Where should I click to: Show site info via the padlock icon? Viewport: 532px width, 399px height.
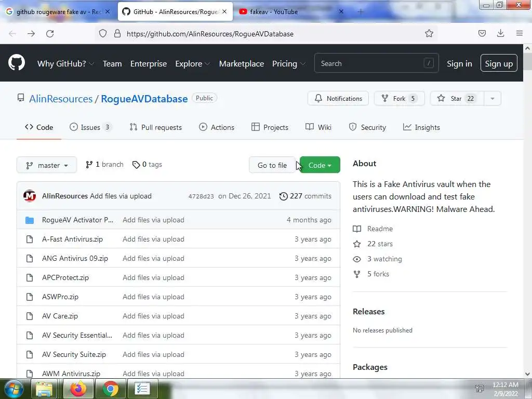coord(117,34)
